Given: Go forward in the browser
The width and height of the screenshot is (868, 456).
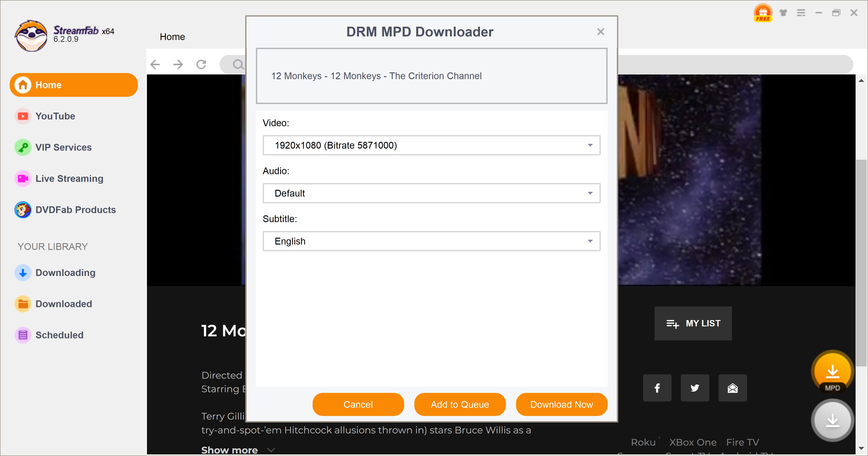Looking at the screenshot, I should pos(178,64).
